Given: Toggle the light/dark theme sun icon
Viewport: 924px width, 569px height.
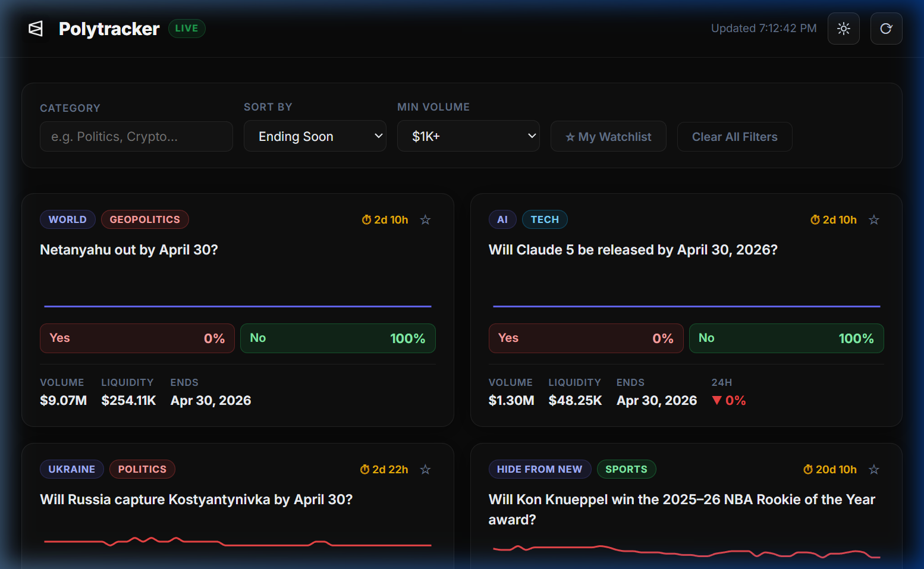Looking at the screenshot, I should pos(843,29).
